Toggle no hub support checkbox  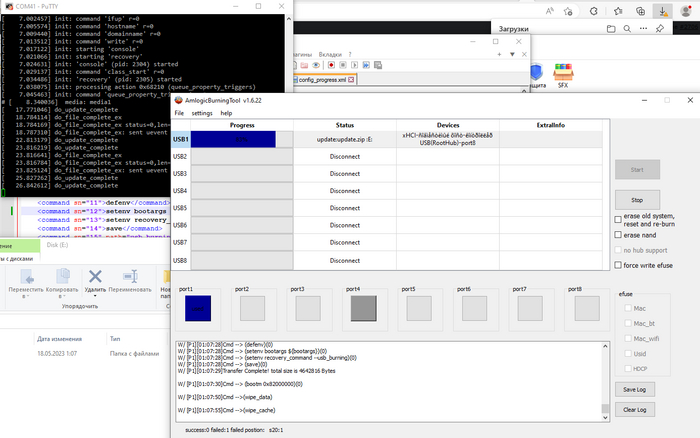(x=618, y=250)
